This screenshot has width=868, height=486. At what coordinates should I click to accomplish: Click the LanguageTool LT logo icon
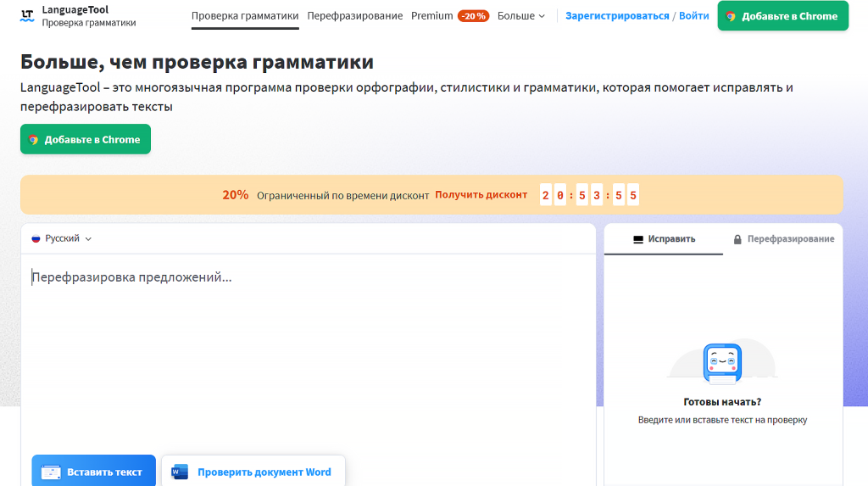(27, 15)
